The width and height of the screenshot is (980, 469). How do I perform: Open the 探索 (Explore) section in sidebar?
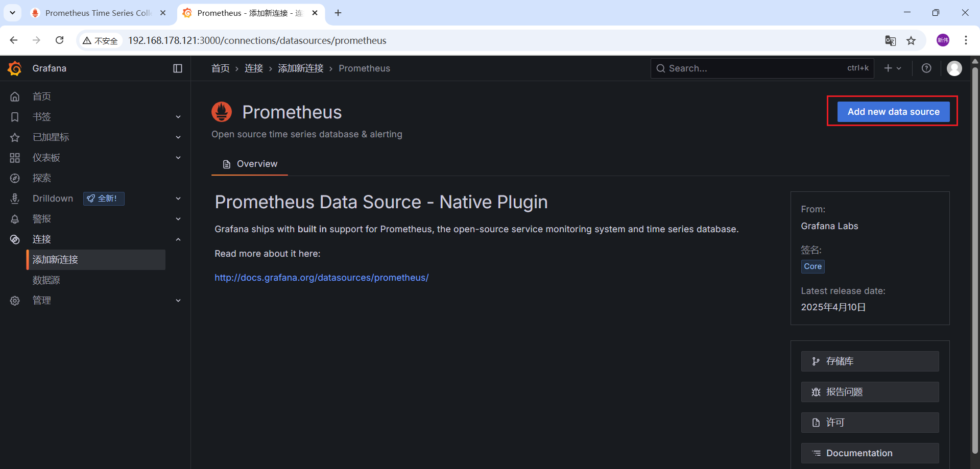[41, 178]
